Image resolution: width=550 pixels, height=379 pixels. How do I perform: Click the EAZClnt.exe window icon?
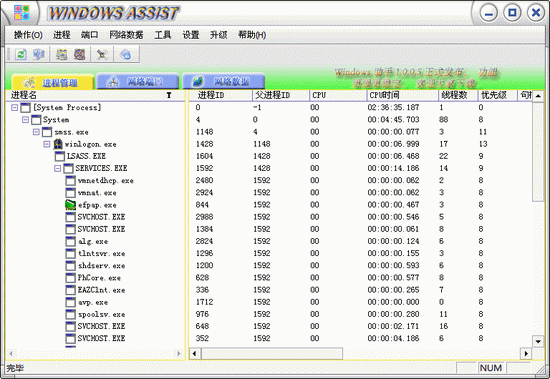71,290
